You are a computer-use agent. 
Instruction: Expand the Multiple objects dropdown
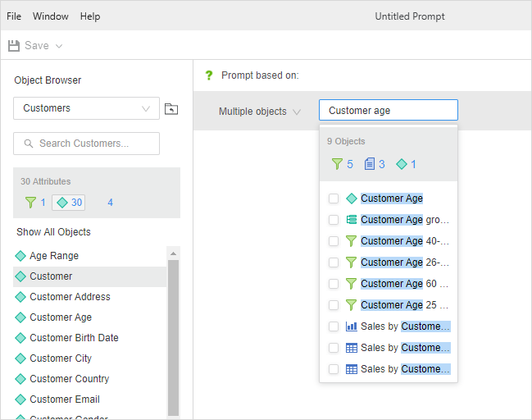click(x=259, y=112)
